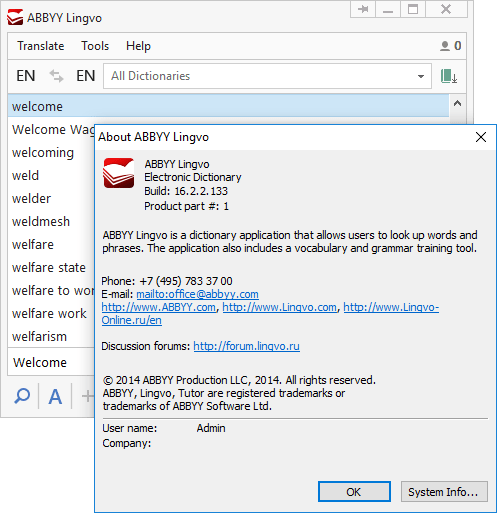Screen dimensions: 497x513
Task: Open the Tools menu
Action: pyautogui.click(x=95, y=46)
